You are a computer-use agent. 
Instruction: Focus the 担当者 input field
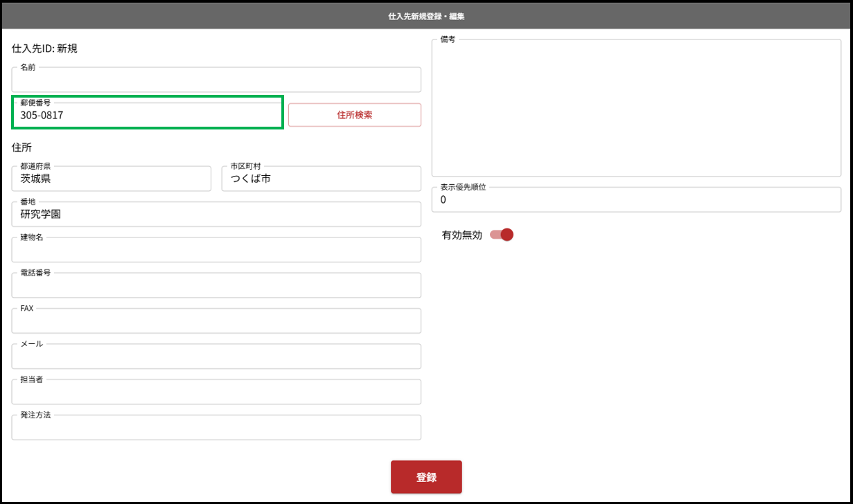pos(216,393)
